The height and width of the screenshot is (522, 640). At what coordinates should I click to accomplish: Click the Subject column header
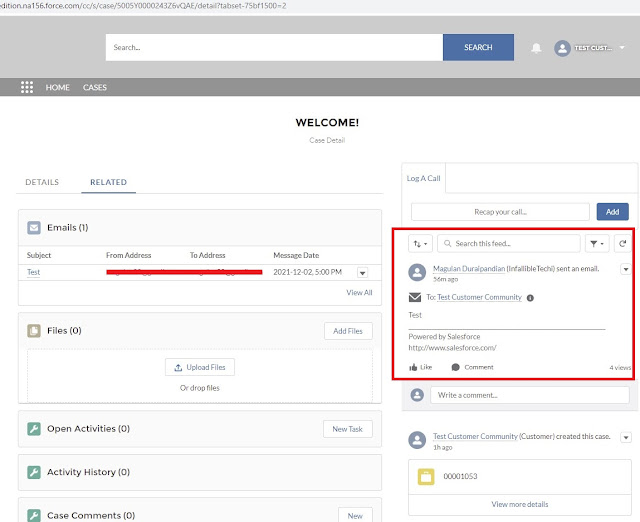coord(39,255)
